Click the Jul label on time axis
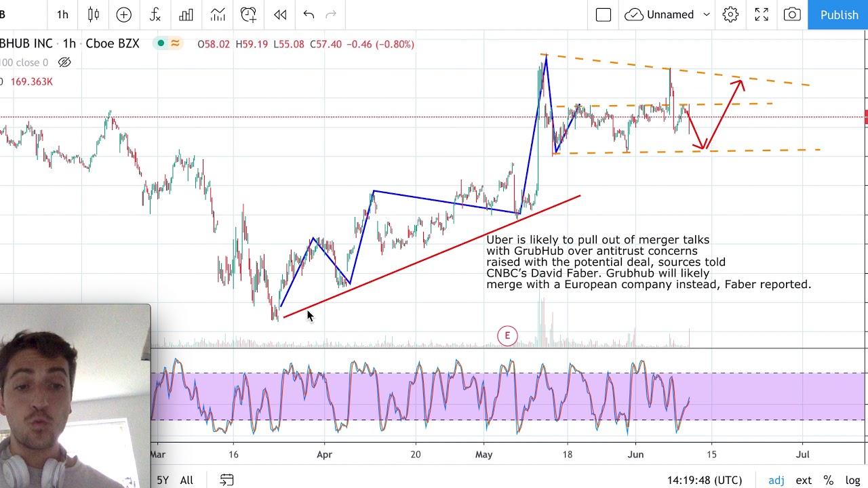Screen dimensions: 868x488 [x=802, y=454]
